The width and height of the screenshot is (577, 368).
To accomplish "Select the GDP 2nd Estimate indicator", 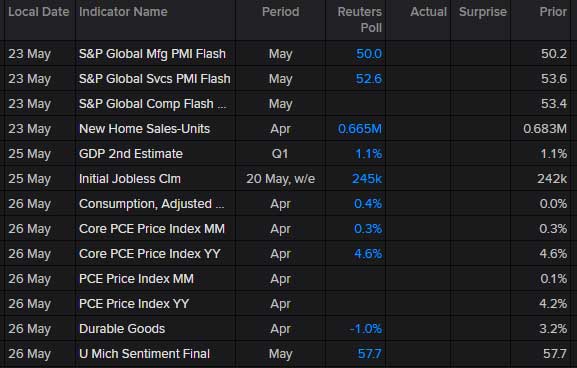I will (x=131, y=154).
